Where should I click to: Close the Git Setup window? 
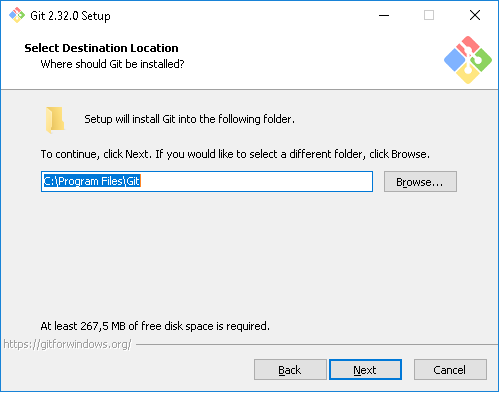tap(475, 15)
